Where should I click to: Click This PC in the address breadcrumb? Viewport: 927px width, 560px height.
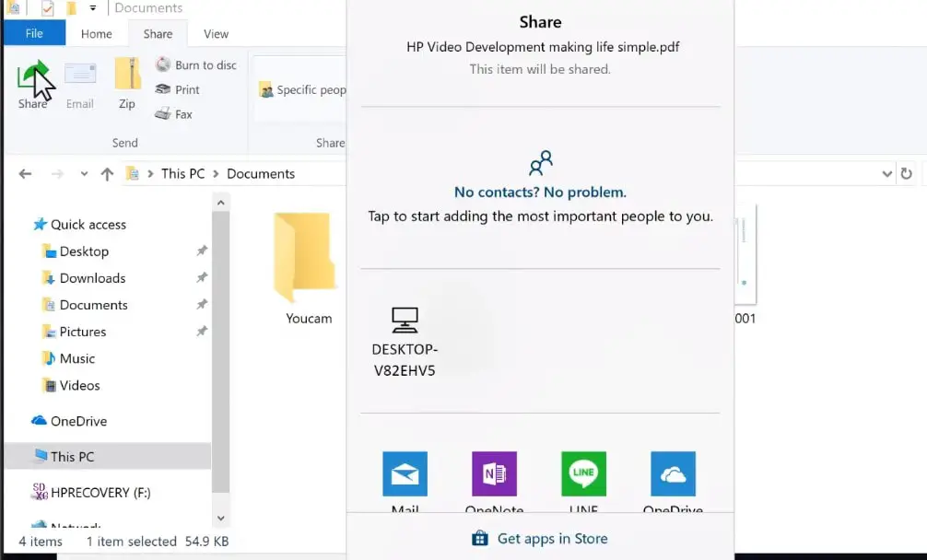point(182,174)
